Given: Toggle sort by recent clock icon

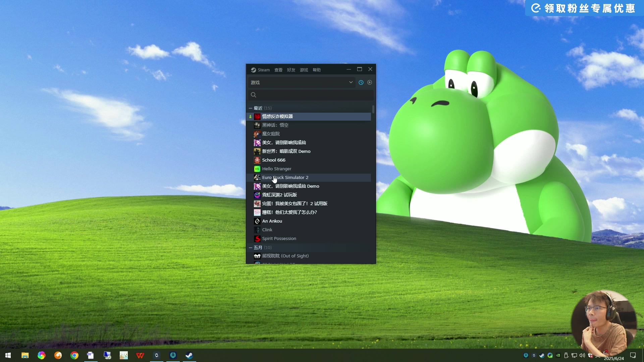Looking at the screenshot, I should (x=361, y=82).
